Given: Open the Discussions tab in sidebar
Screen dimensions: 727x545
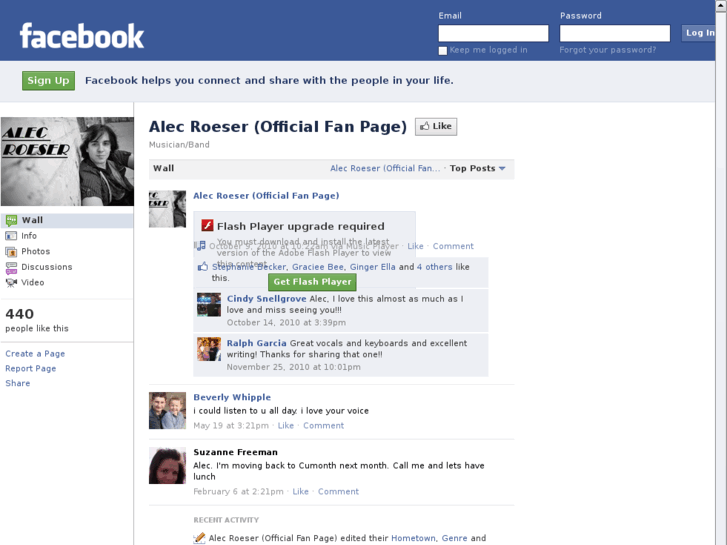Looking at the screenshot, I should [x=67, y=267].
